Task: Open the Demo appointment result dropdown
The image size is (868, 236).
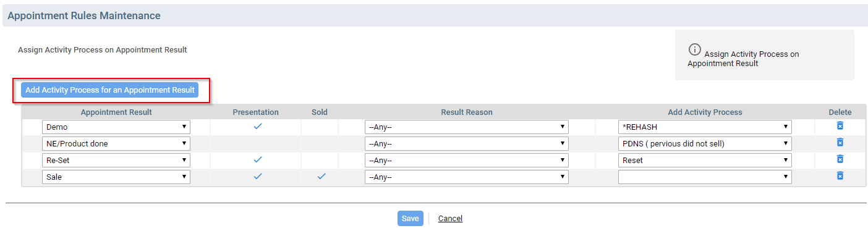Action: point(116,127)
